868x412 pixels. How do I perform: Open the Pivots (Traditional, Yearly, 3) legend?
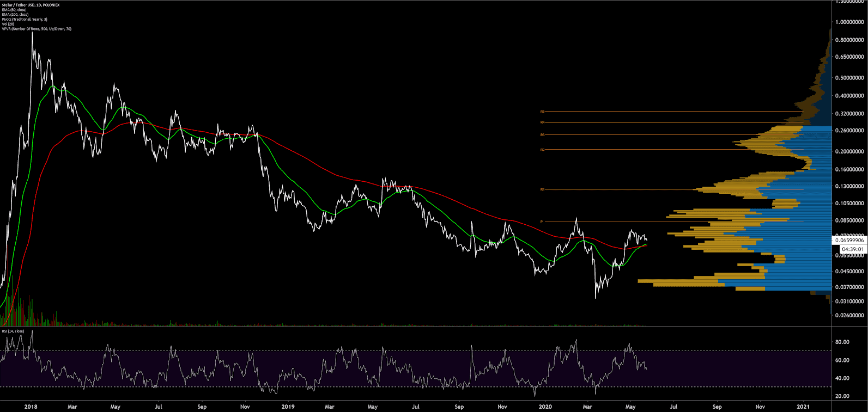(25, 20)
